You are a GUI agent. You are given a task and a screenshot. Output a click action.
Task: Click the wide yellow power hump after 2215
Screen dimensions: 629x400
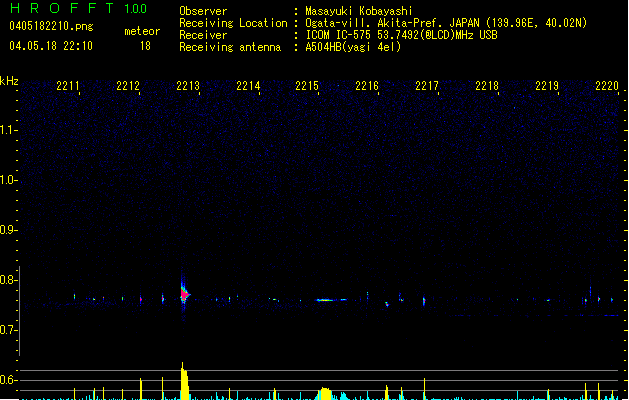[325, 394]
